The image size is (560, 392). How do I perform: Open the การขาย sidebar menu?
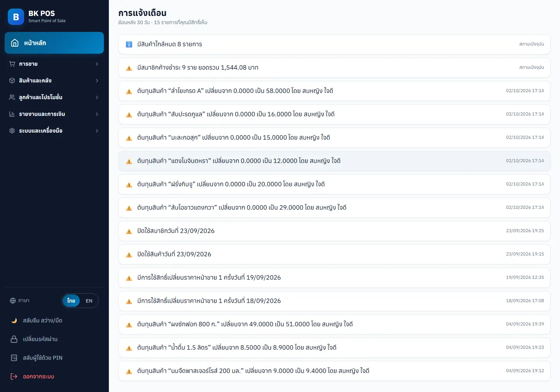tap(54, 64)
